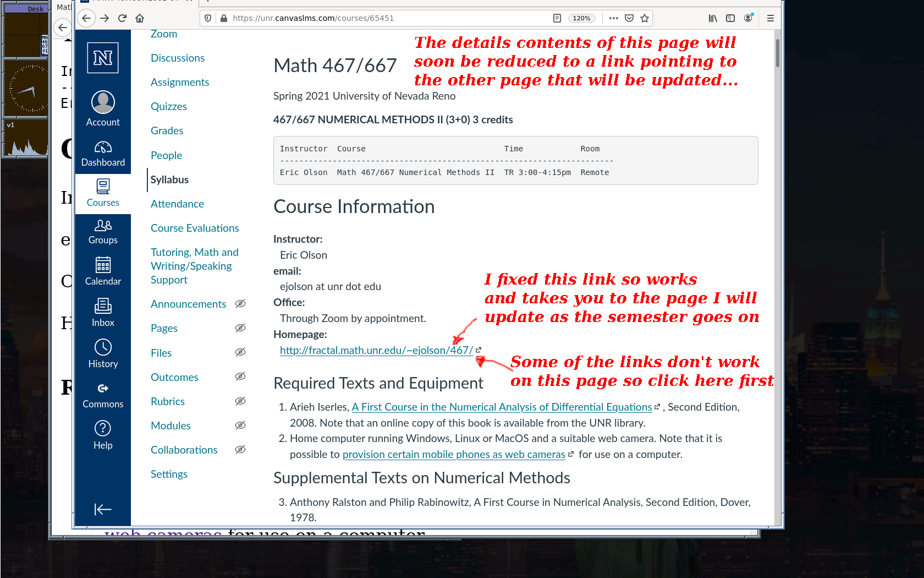Select Grades in the course menu

(167, 131)
